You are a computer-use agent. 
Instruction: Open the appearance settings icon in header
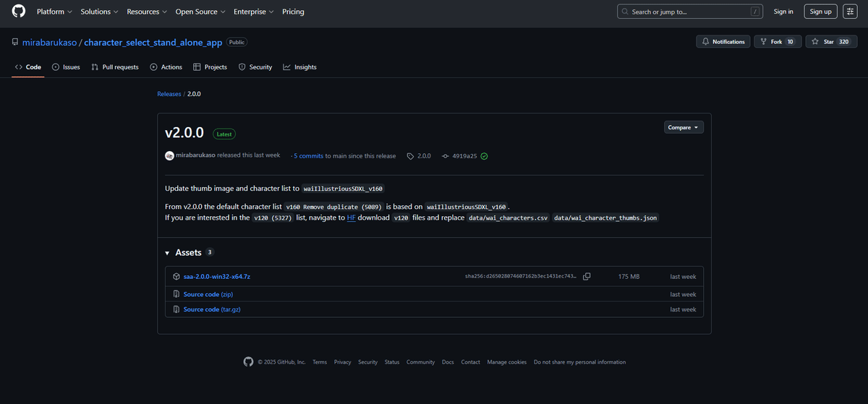coord(850,12)
